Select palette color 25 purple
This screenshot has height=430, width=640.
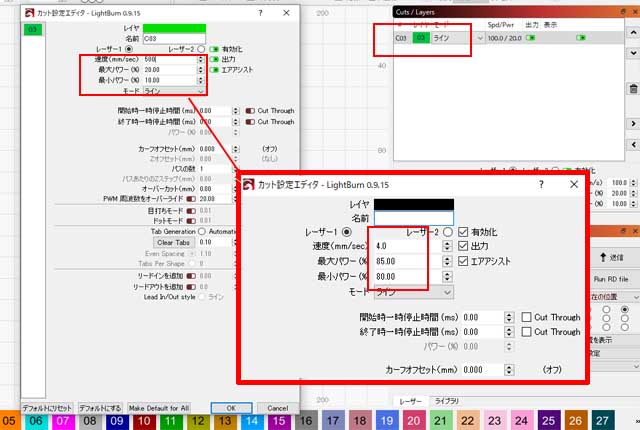click(548, 421)
